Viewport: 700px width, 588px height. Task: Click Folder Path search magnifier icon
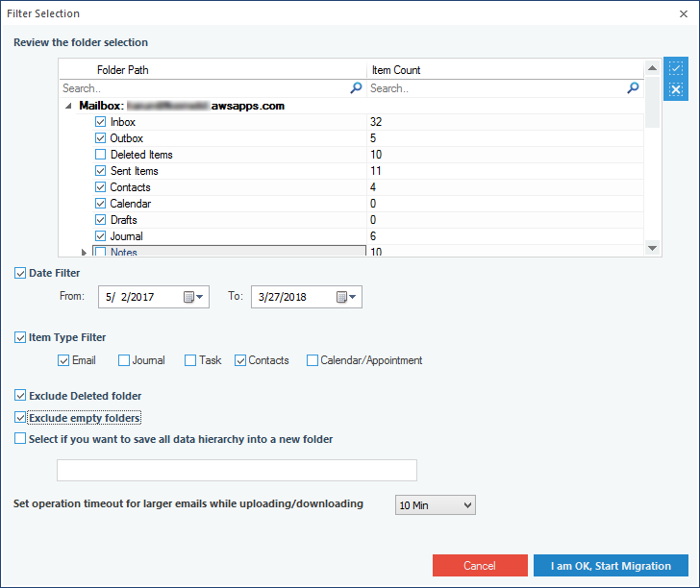pyautogui.click(x=356, y=87)
